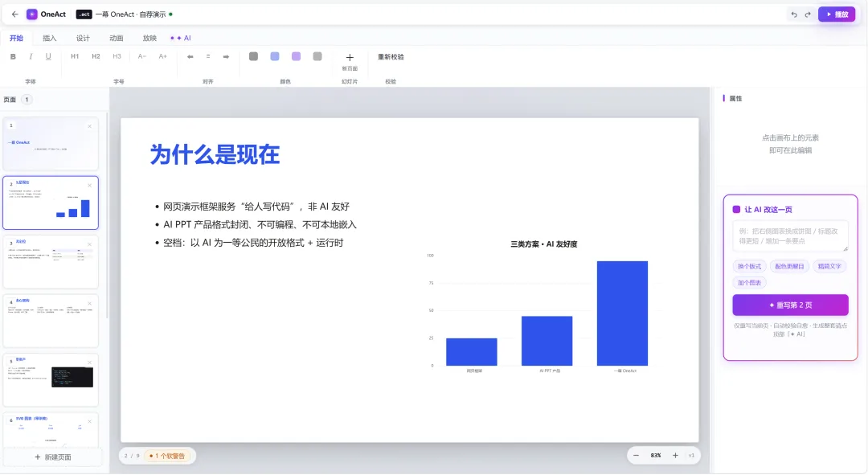Toggle underline formatting
Viewport: 868px width, 475px height.
(x=48, y=56)
